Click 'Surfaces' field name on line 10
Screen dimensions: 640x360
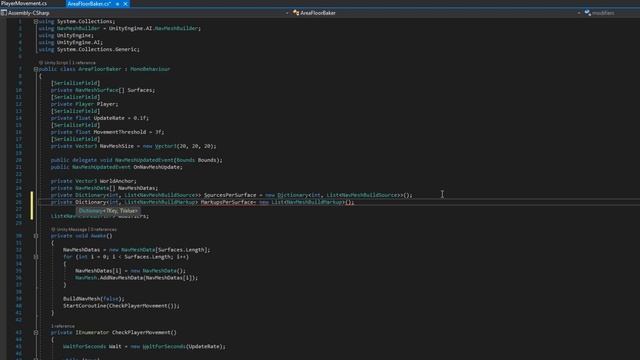tap(140, 90)
